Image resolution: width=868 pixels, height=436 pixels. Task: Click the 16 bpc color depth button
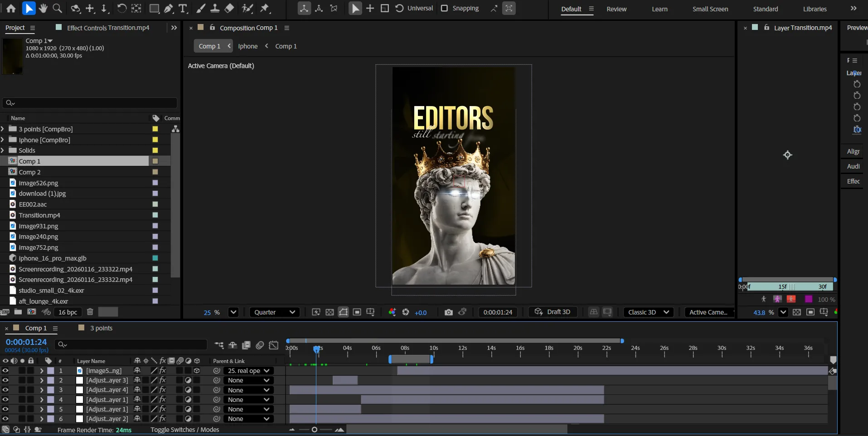(68, 312)
